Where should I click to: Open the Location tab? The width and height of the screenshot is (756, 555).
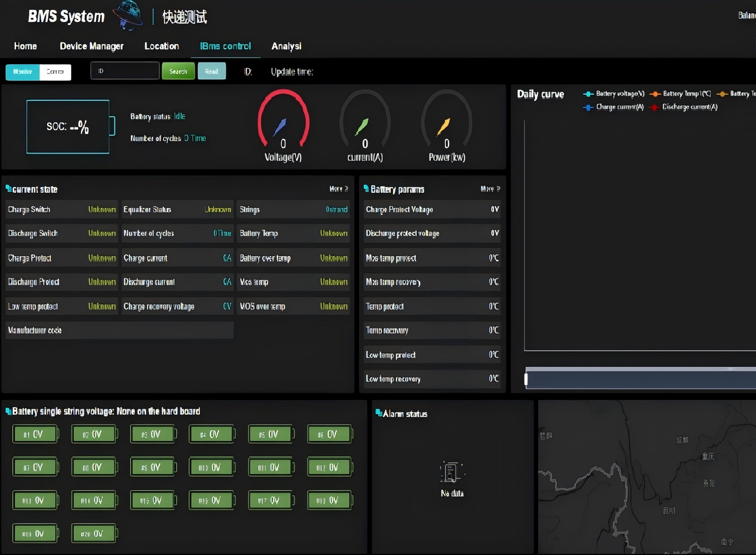[162, 46]
